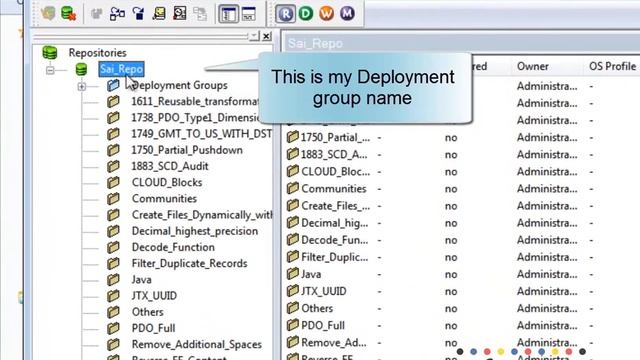Click the Filter_Duplicate_Records folder icon in tree

click(113, 263)
